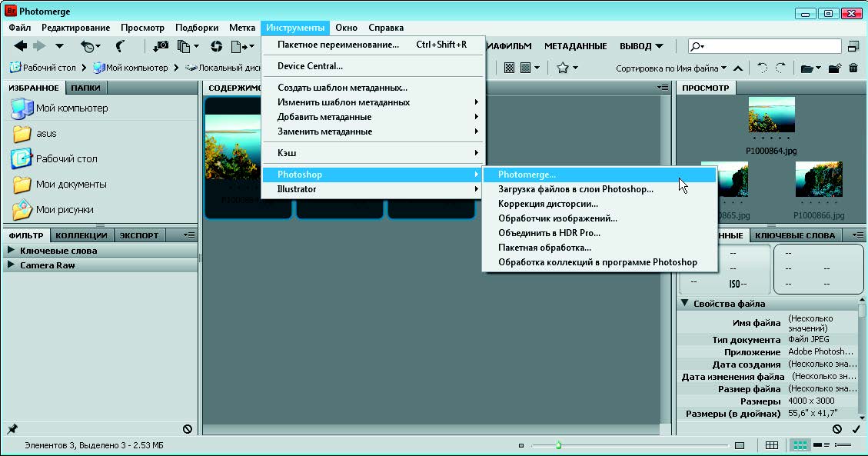Click the smaller thumbnail size icon
Screen dimensions: 868x456
point(521,445)
